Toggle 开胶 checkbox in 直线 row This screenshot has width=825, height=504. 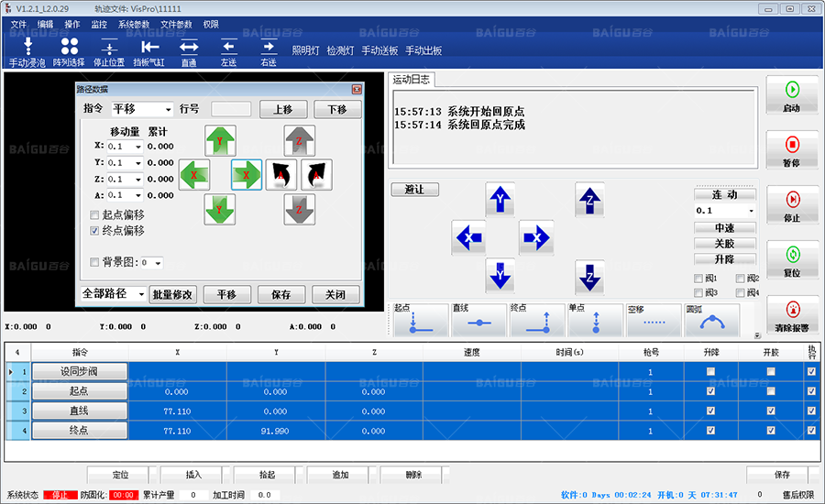(771, 411)
